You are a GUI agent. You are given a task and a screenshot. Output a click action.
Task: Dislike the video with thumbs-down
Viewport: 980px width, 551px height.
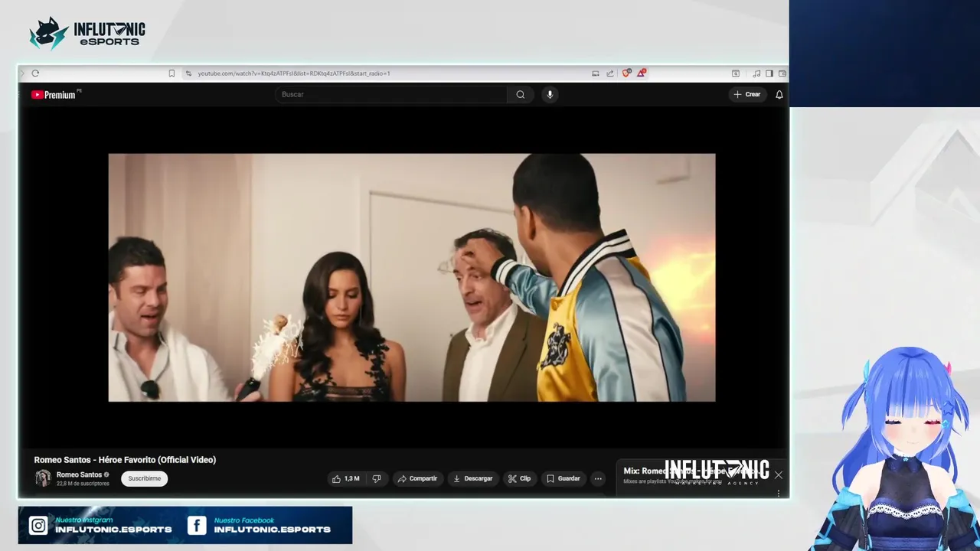tap(377, 478)
